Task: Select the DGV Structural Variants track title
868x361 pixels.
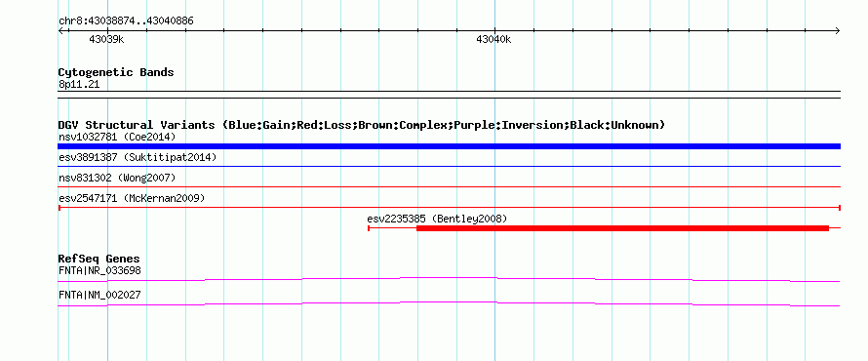Action: [x=362, y=125]
